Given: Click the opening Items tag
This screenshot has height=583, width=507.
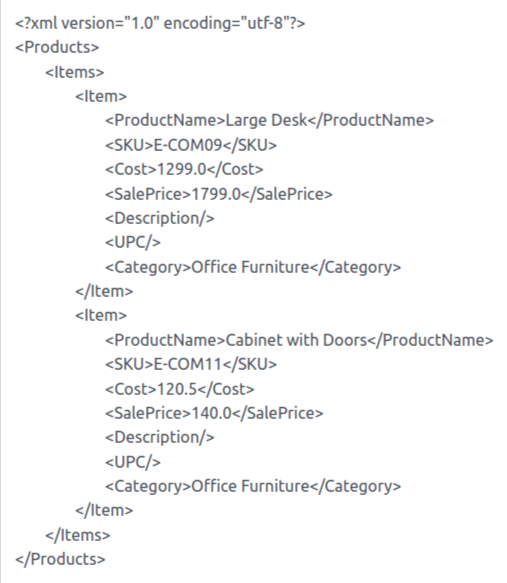Looking at the screenshot, I should click(75, 72).
